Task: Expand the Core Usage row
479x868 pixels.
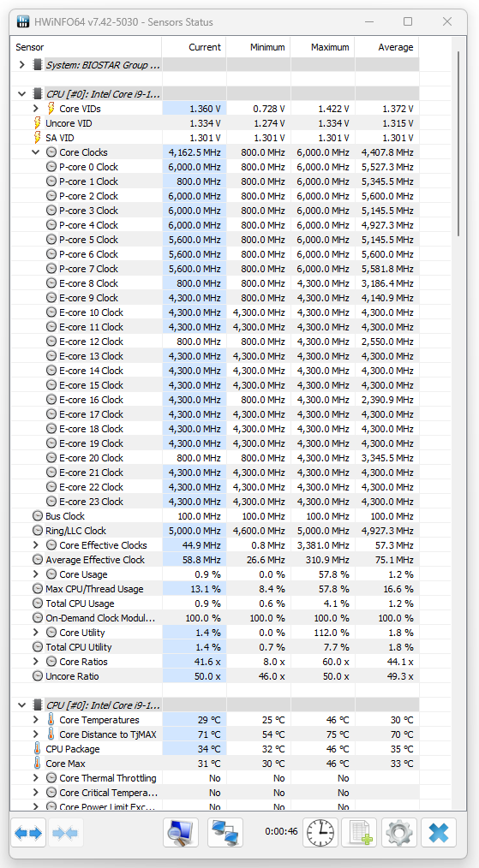Action: 36,574
